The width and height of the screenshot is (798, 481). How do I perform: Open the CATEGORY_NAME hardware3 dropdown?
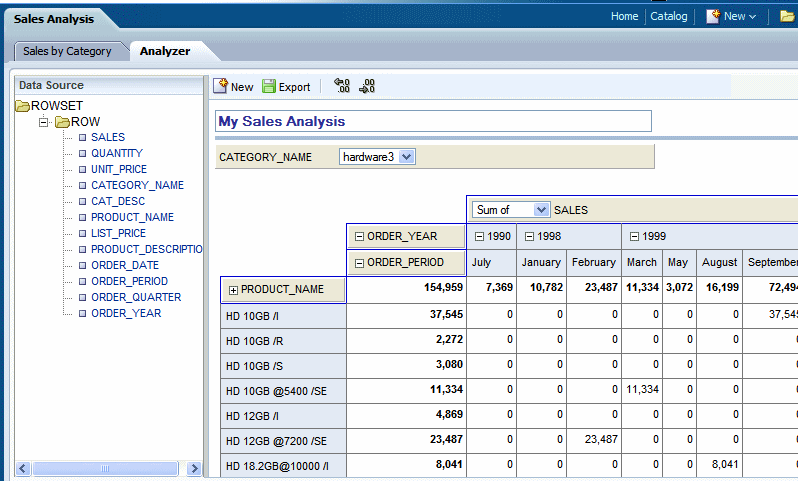pyautogui.click(x=407, y=157)
